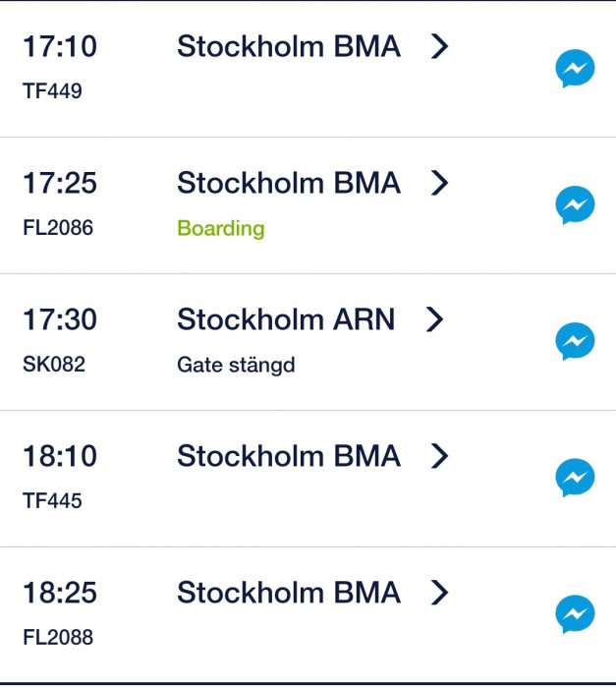Select flight number SK082

pyautogui.click(x=54, y=365)
